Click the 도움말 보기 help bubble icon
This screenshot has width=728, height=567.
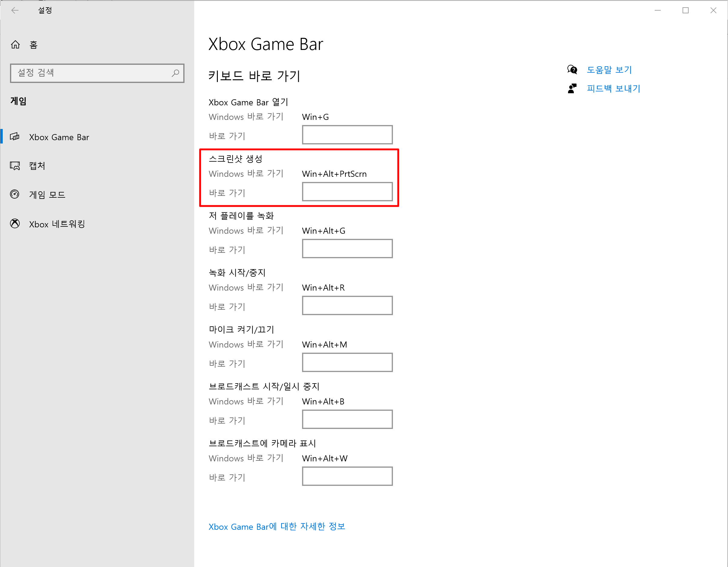click(x=572, y=70)
